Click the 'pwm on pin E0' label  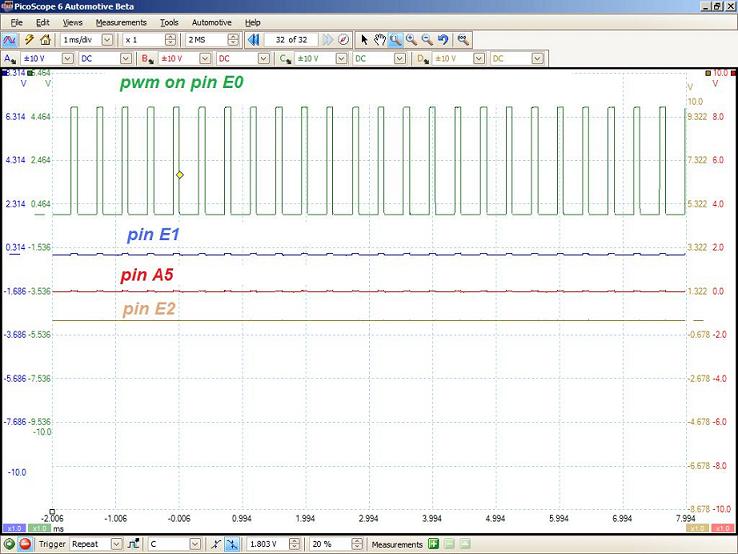[x=182, y=82]
